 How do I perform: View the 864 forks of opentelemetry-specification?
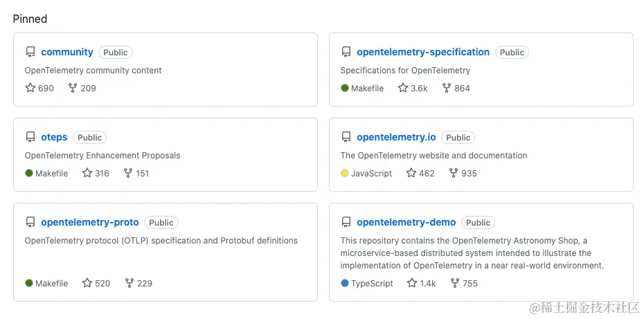[456, 88]
